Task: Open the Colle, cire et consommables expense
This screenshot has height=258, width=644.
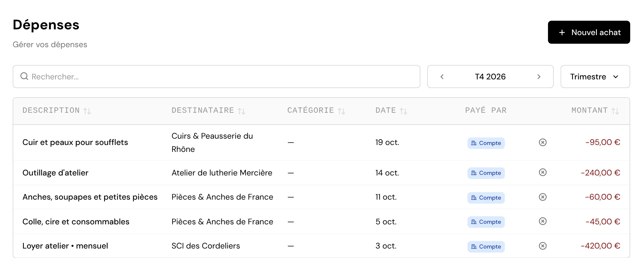Action: click(76, 222)
